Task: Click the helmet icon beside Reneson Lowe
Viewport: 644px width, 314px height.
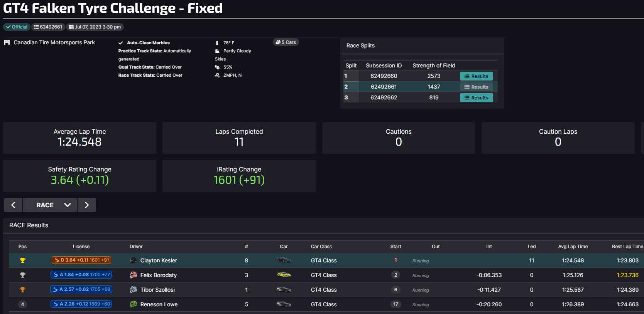Action: coord(134,304)
